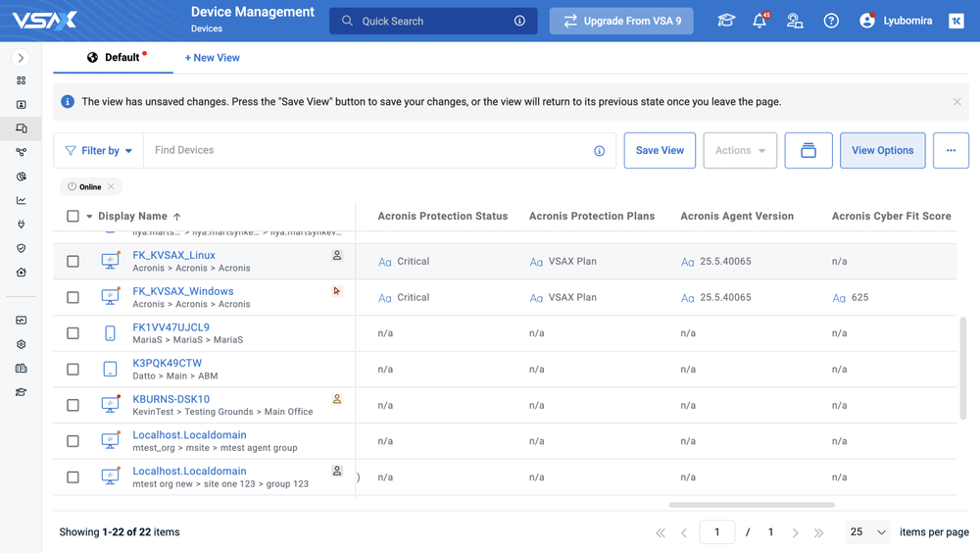Open notifications bell with 45 badge
Image resolution: width=980 pixels, height=553 pixels.
(760, 21)
